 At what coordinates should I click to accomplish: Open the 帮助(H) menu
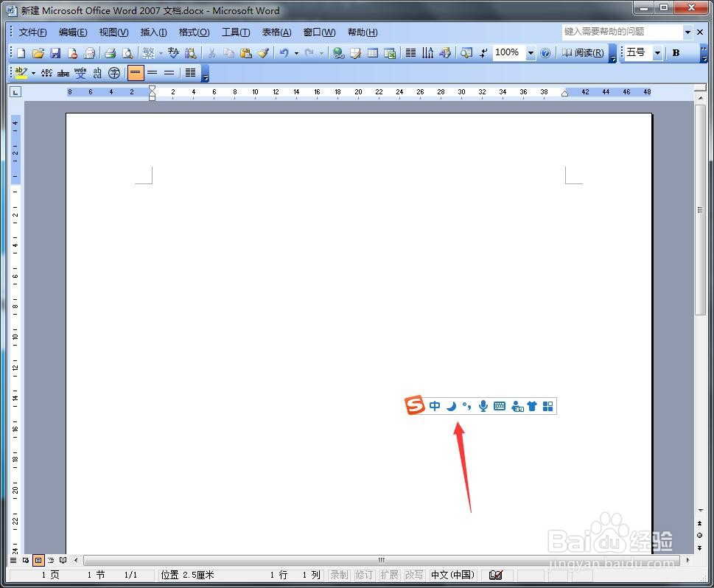tap(363, 32)
